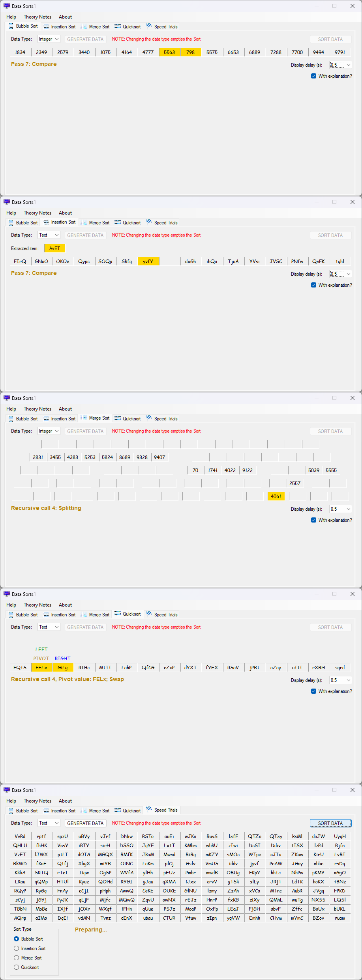Click highlighted cell 5563 in bubble sort row
The image size is (362, 980).
(x=169, y=52)
